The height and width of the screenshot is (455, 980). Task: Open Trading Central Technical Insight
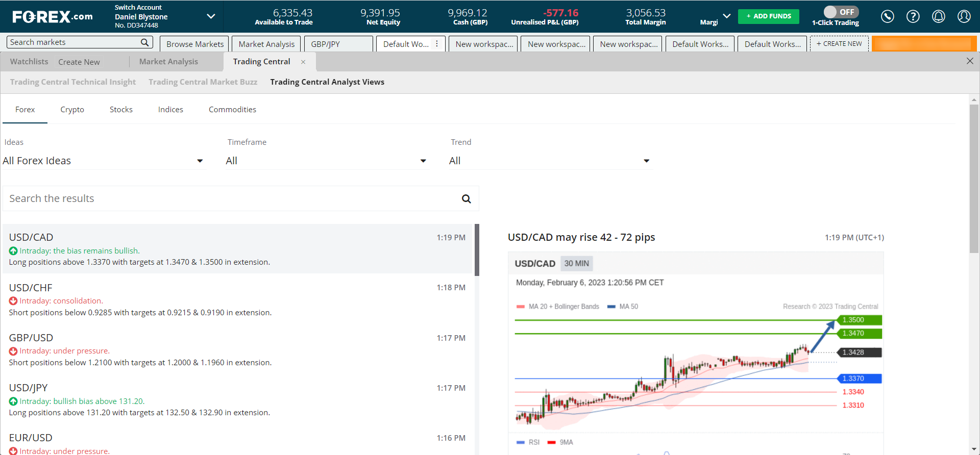pyautogui.click(x=73, y=82)
